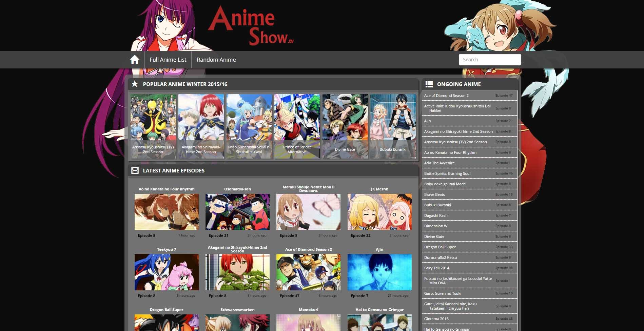Click the Search input field

[x=490, y=59]
